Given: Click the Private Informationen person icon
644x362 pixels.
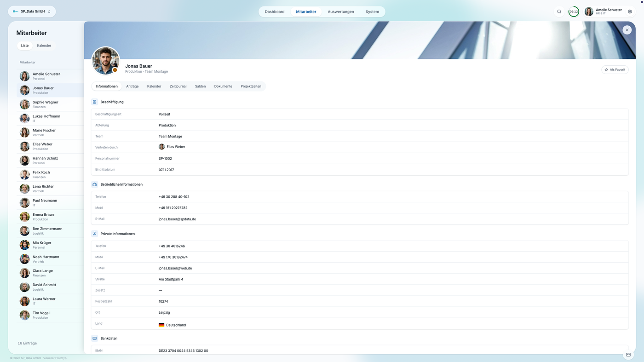Looking at the screenshot, I should click(95, 234).
